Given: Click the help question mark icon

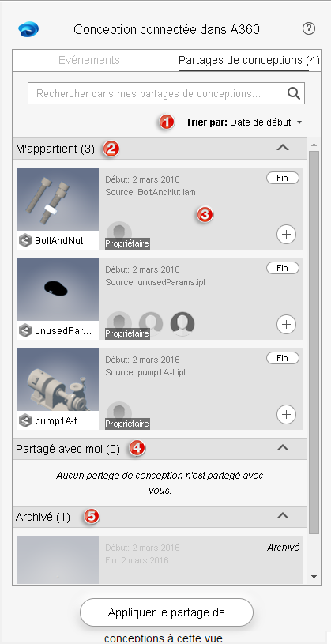Looking at the screenshot, I should click(308, 28).
